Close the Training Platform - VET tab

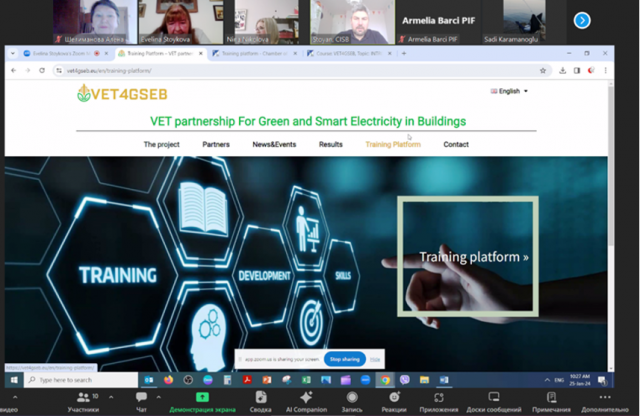(x=201, y=53)
